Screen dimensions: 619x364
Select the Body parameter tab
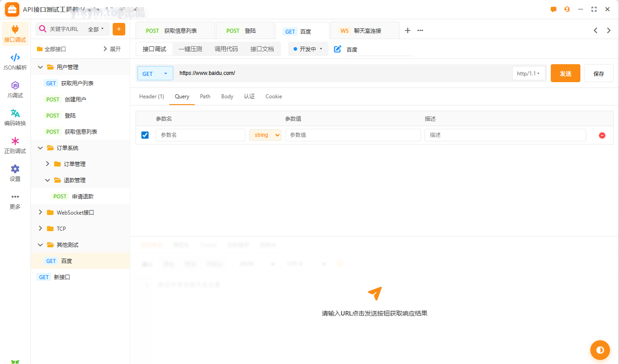click(227, 96)
